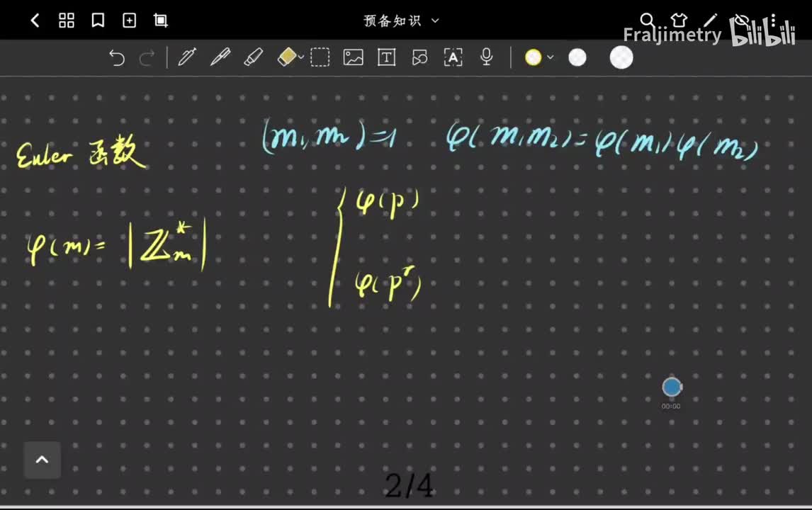812x510 pixels.
Task: Open the page thumbnails grid view
Action: (67, 21)
